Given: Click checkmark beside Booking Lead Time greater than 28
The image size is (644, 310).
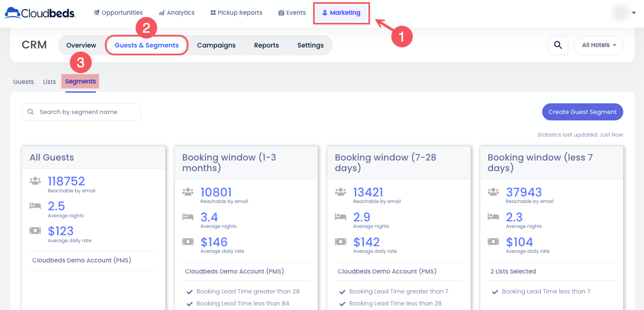Looking at the screenshot, I should pyautogui.click(x=189, y=292).
